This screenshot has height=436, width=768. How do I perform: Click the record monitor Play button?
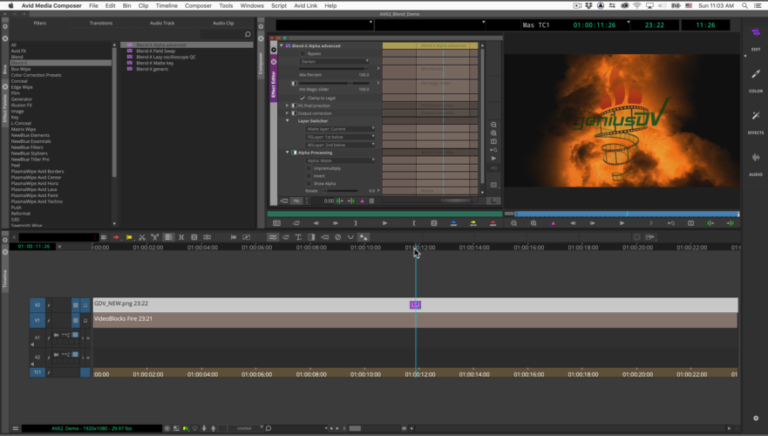622,223
